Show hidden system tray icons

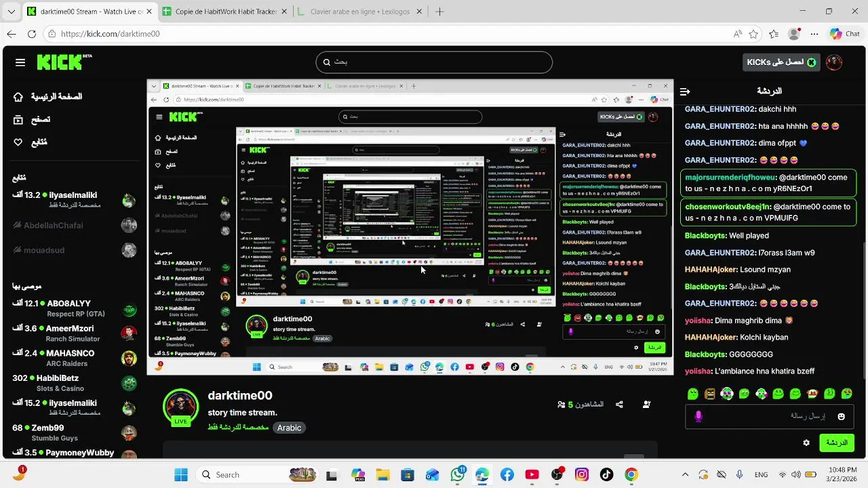point(685,474)
